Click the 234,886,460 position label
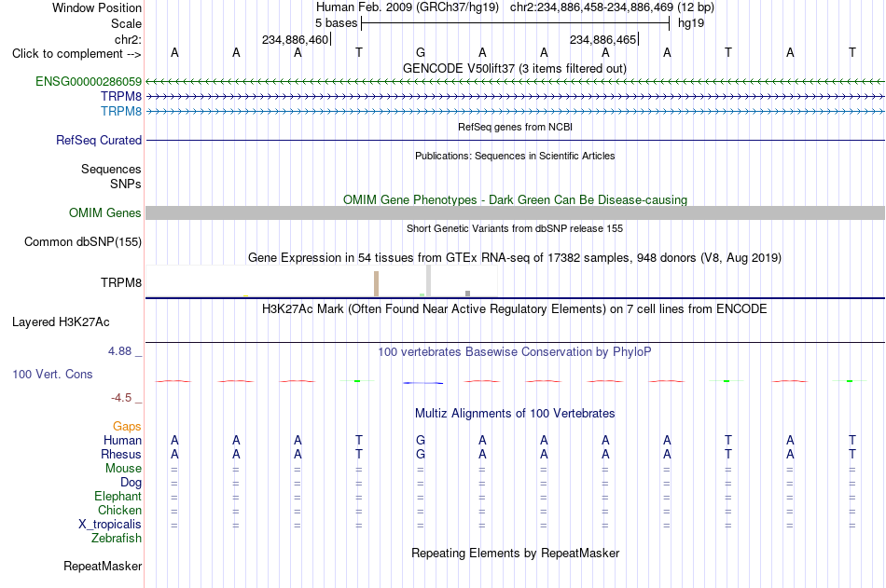 coord(295,39)
